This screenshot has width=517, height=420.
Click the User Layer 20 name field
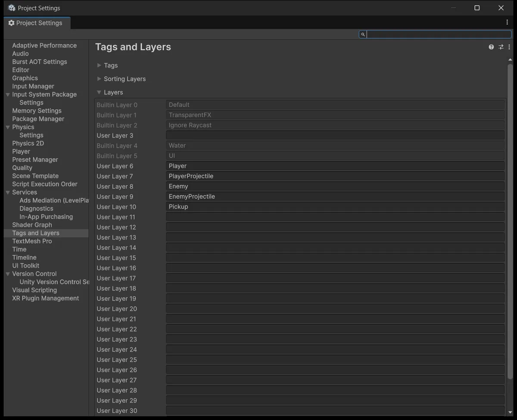[335, 309]
